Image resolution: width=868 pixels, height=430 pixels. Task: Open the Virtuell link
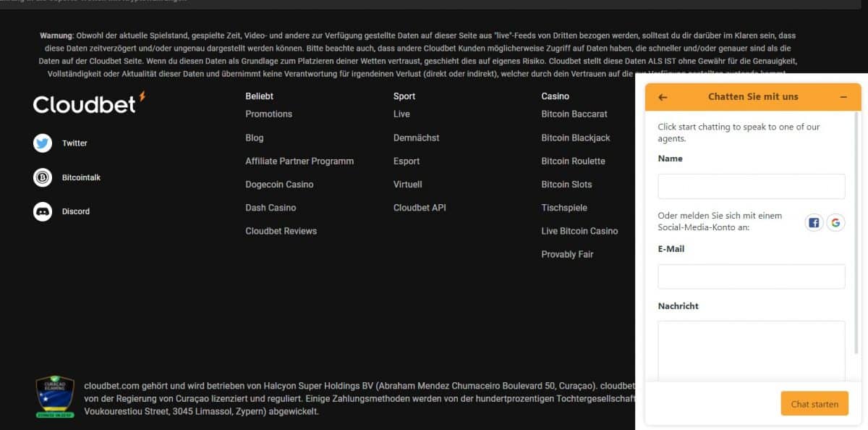[408, 185]
